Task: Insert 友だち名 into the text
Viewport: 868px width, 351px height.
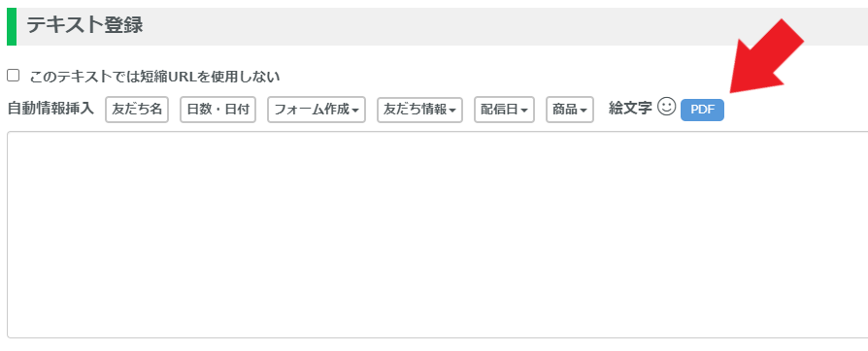Action: point(137,110)
